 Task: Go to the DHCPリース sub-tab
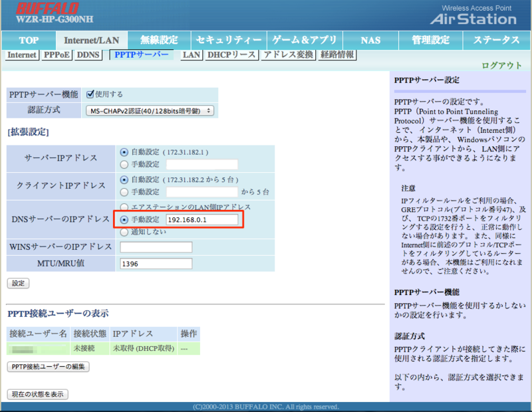pyautogui.click(x=231, y=55)
